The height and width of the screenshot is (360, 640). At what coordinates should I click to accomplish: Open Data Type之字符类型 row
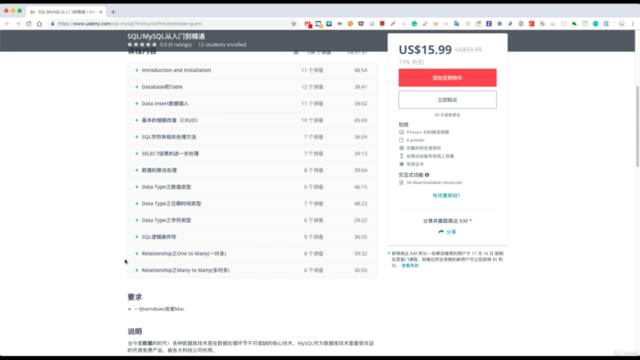pos(252,220)
